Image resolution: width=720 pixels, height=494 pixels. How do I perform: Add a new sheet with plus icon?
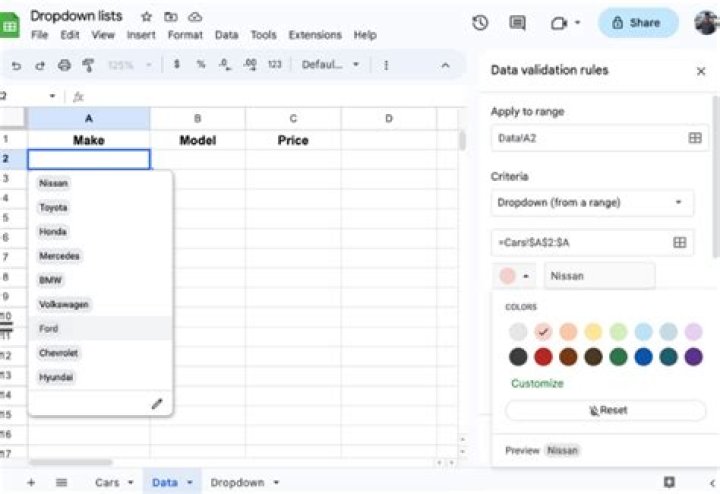pos(31,483)
